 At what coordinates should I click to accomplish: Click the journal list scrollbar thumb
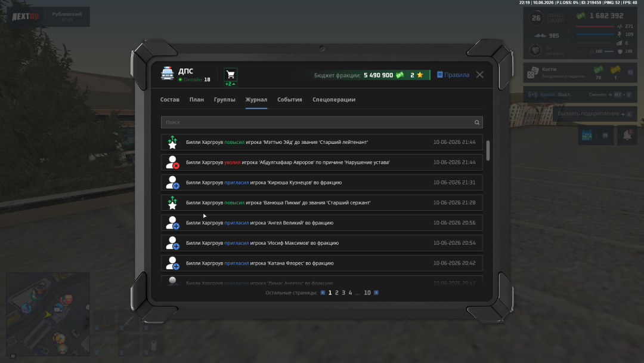(x=488, y=150)
